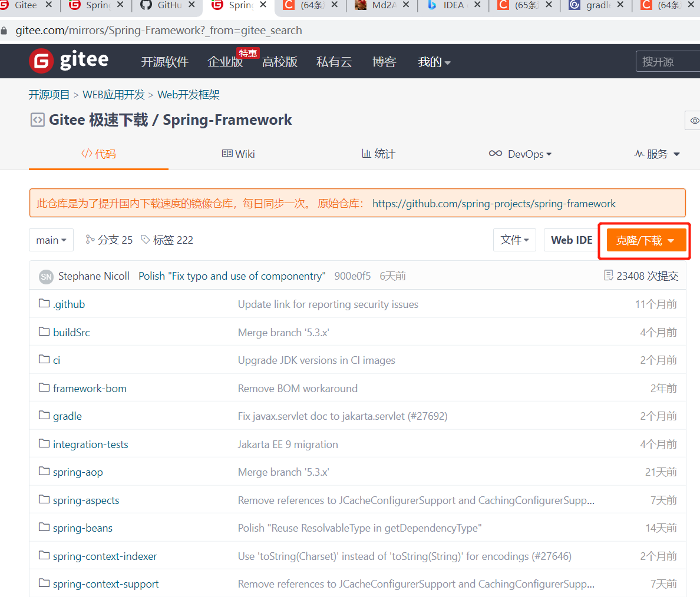Click the folder icon for spring-aspects

point(44,500)
